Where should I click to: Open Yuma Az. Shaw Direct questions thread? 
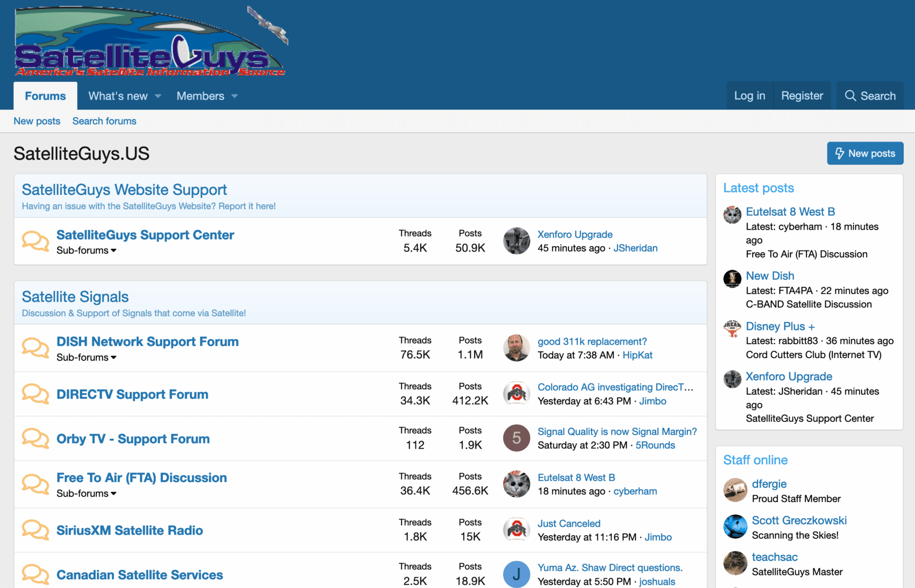[x=609, y=568]
